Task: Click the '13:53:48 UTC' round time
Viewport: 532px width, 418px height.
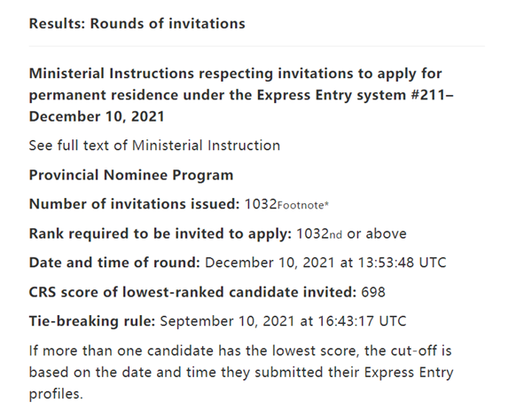Action: pos(402,263)
